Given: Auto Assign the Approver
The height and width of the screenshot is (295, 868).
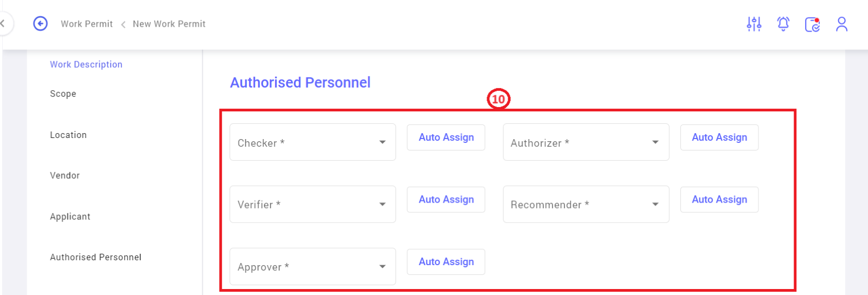Looking at the screenshot, I should click(446, 262).
